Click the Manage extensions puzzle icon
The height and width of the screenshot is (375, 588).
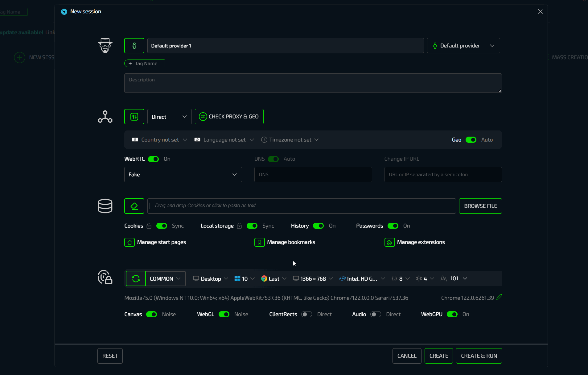click(x=389, y=242)
